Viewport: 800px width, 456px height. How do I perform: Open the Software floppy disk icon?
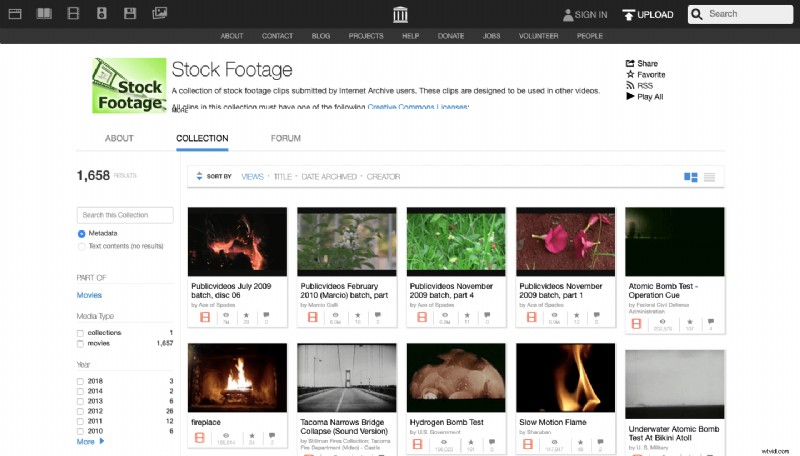pos(130,13)
